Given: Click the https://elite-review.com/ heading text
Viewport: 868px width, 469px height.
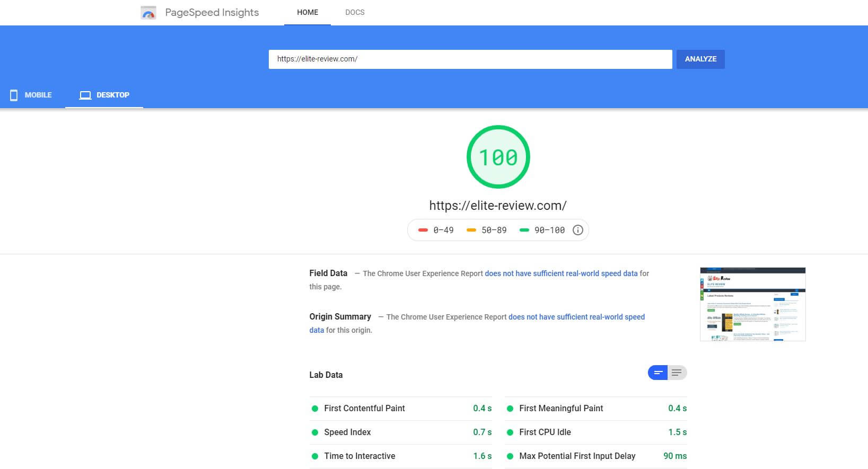Looking at the screenshot, I should tap(498, 206).
